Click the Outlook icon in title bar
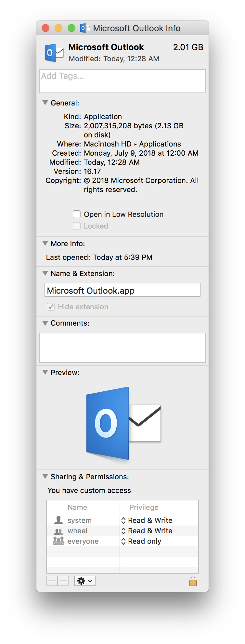This screenshot has height=644, width=245. pyautogui.click(x=85, y=28)
